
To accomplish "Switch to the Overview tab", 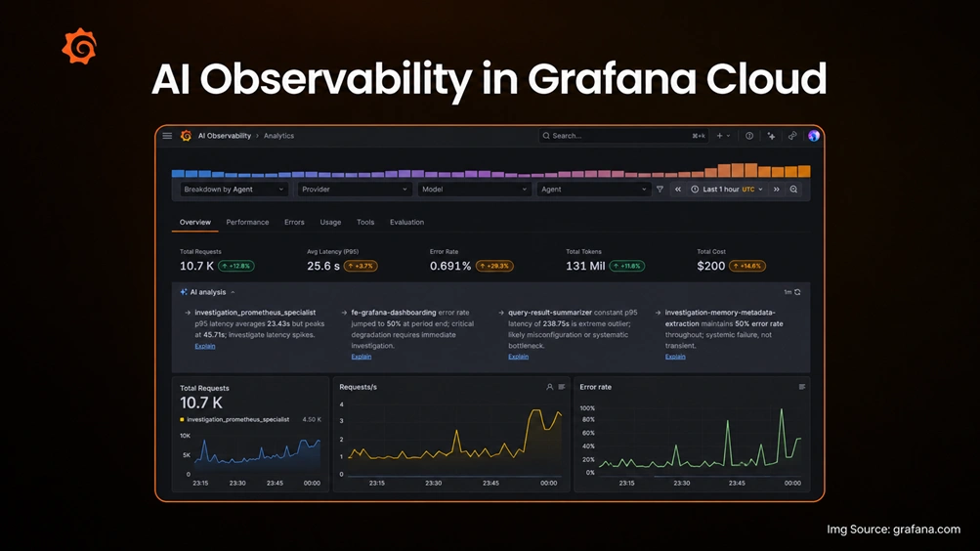I will pyautogui.click(x=195, y=223).
